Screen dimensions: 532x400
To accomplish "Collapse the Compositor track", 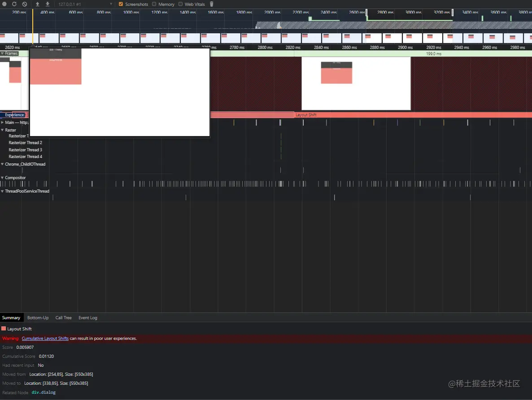I will tap(2, 178).
